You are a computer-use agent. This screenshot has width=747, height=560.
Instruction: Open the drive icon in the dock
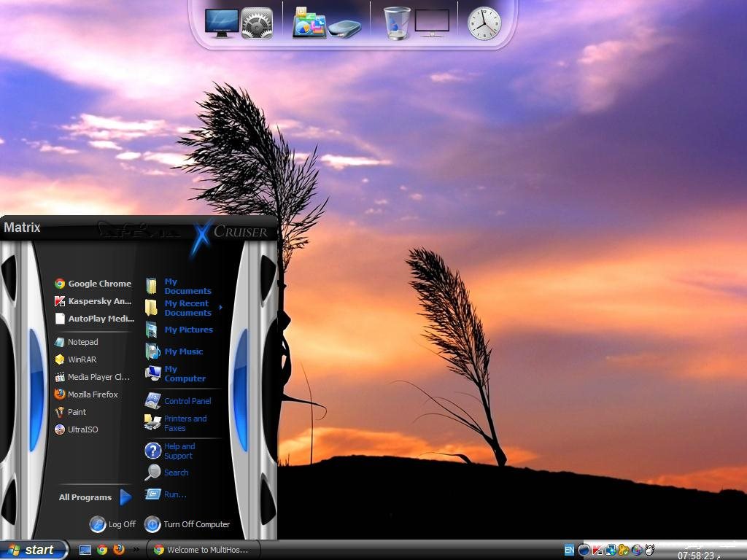pos(344,28)
